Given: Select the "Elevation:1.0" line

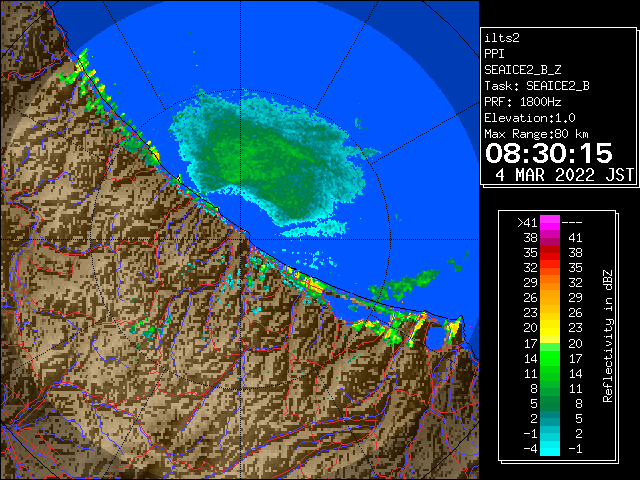Looking at the screenshot, I should (x=530, y=118).
